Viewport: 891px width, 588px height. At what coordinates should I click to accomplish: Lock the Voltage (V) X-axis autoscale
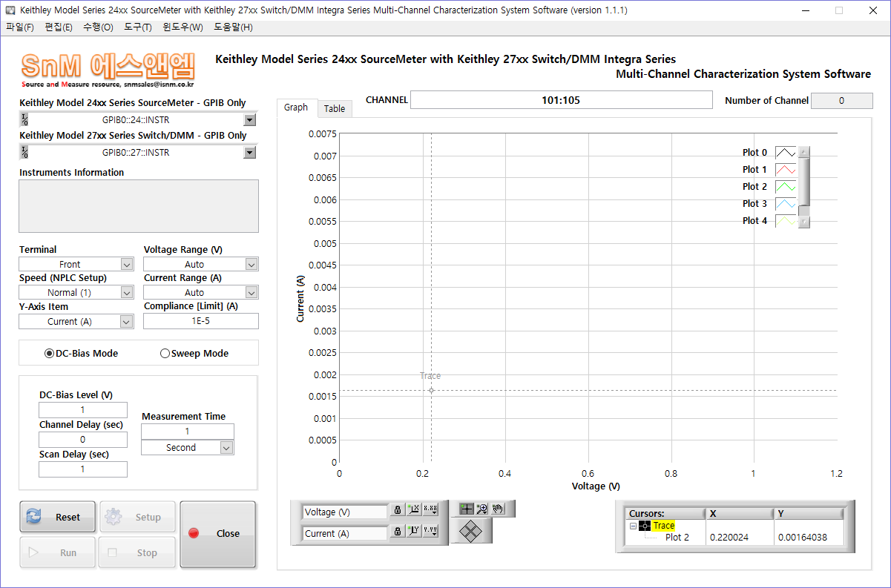[398, 510]
